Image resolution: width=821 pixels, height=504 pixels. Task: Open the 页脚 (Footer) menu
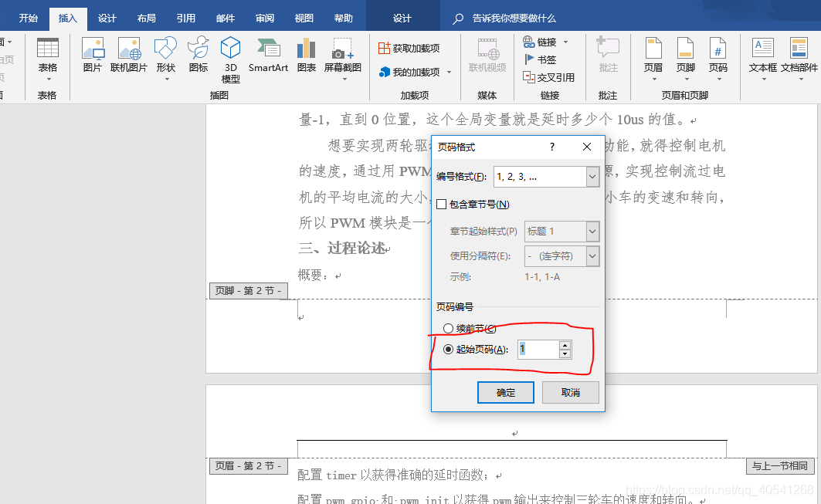685,59
